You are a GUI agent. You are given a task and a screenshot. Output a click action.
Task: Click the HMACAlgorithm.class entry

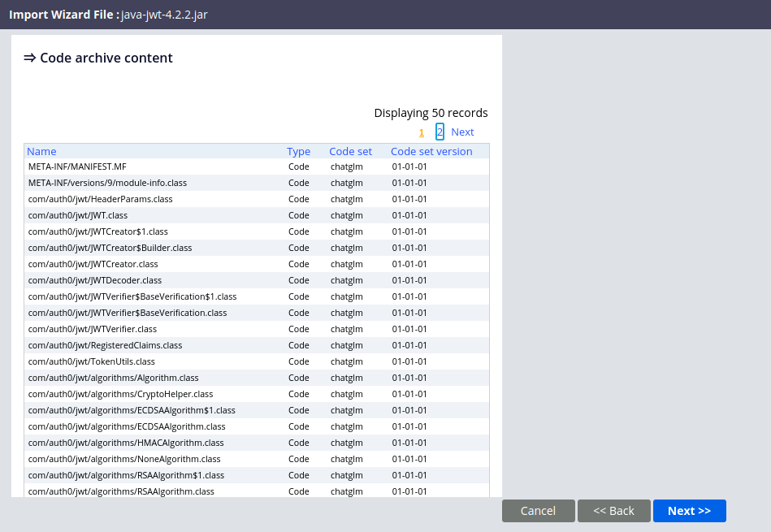[126, 443]
